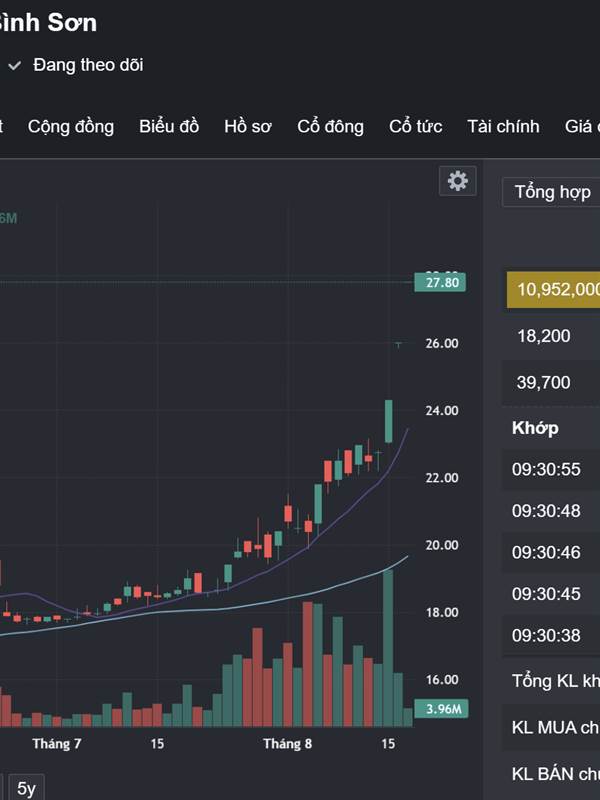Open the 'Tài chính' tab

pos(504,127)
